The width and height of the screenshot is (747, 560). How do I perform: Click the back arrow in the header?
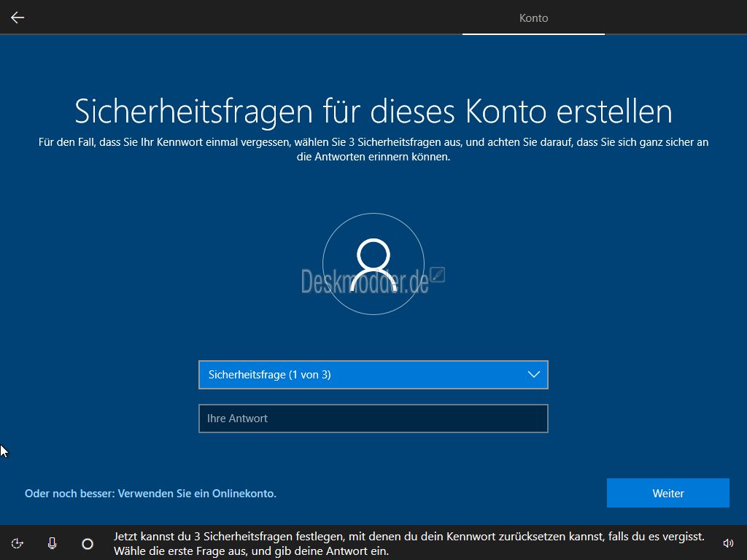point(18,17)
